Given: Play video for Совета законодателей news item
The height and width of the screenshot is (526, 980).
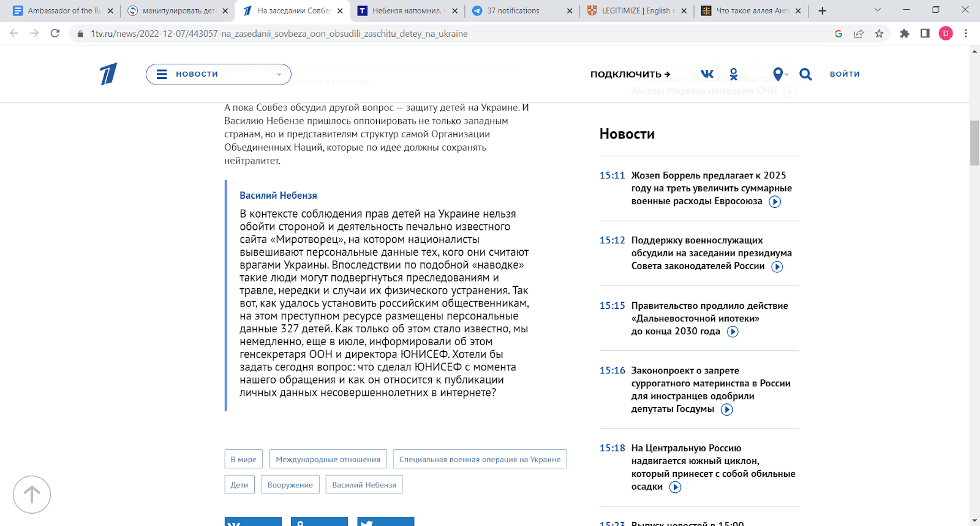Looking at the screenshot, I should (777, 267).
